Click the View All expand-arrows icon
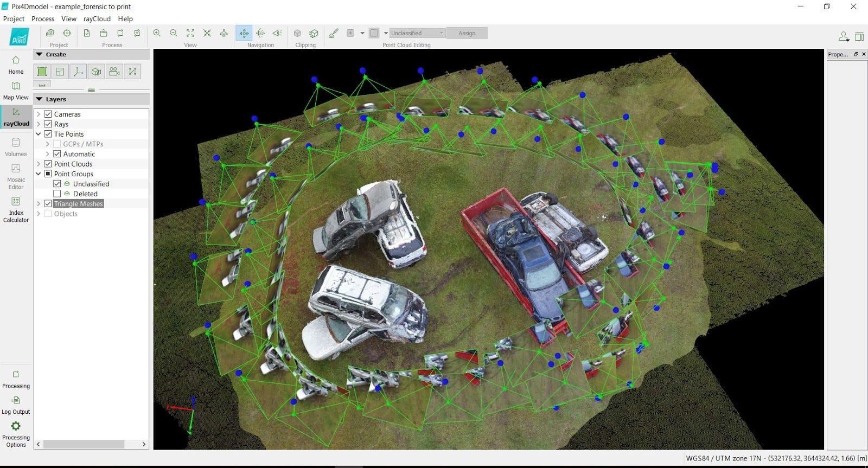 (190, 33)
